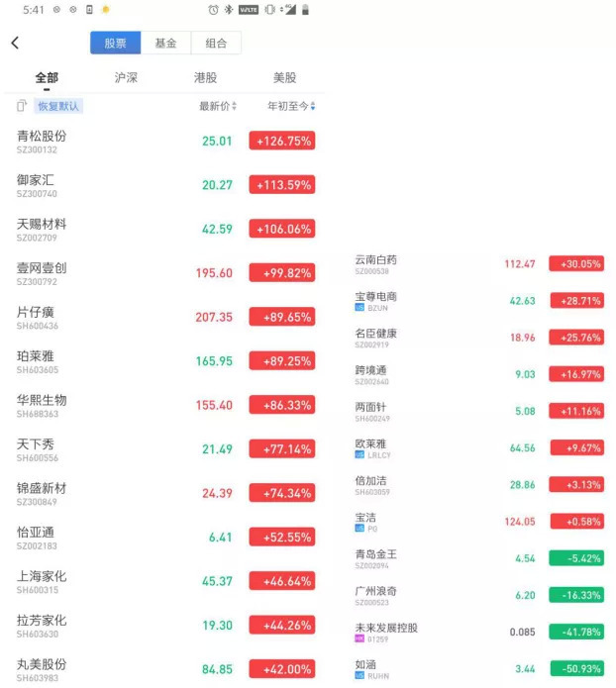This screenshot has height=688, width=616.
Task: Open the 上海家化 stock row
Action: [165, 581]
